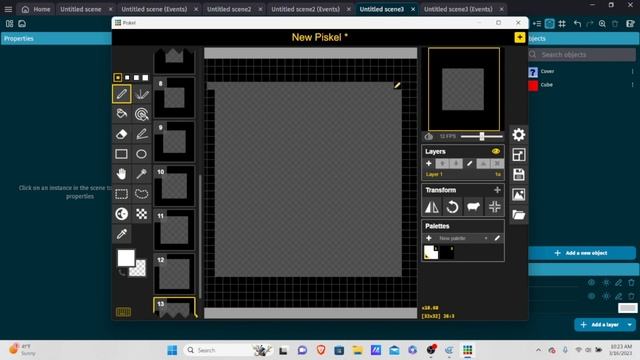The width and height of the screenshot is (640, 360).
Task: Open the Add a layer dropdown arrow
Action: 630,325
